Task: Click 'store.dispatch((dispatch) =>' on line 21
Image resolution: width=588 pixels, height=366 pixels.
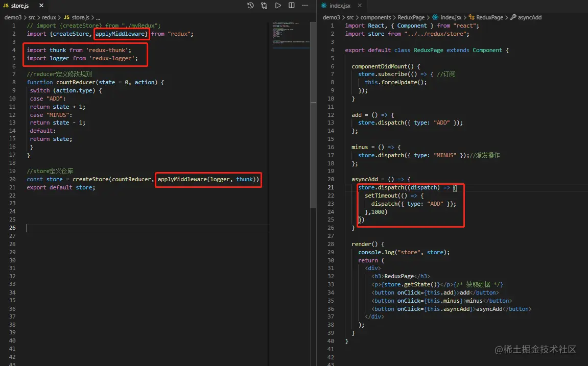Action: coord(404,187)
